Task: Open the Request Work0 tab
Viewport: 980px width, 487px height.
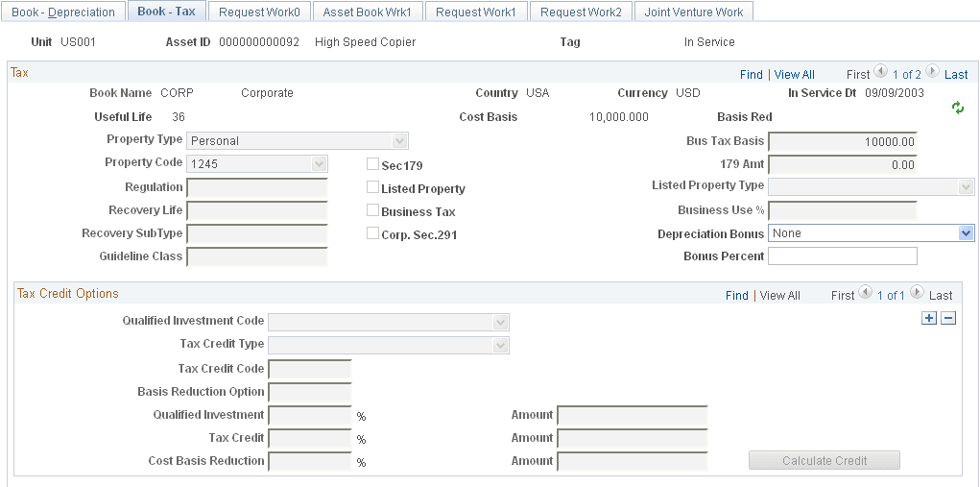Action: pos(259,12)
